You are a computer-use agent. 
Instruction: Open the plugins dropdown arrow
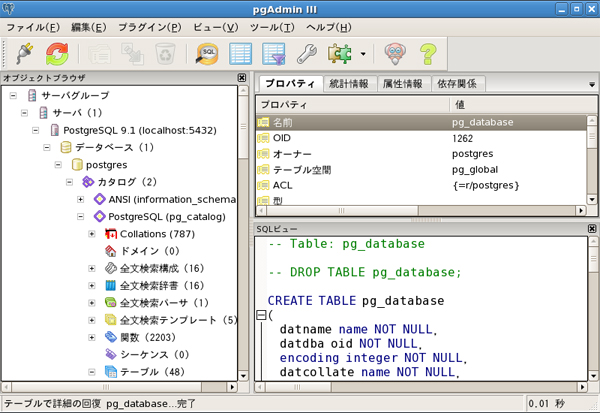[363, 54]
